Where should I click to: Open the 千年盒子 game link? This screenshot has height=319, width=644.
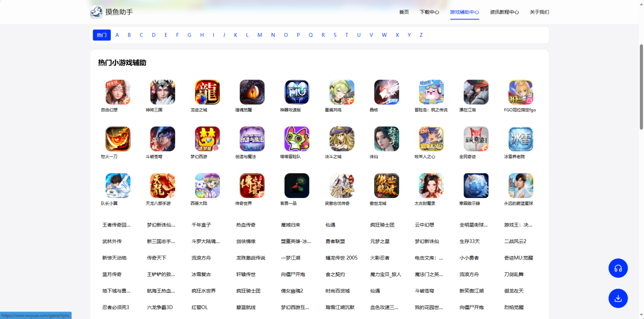pos(202,225)
